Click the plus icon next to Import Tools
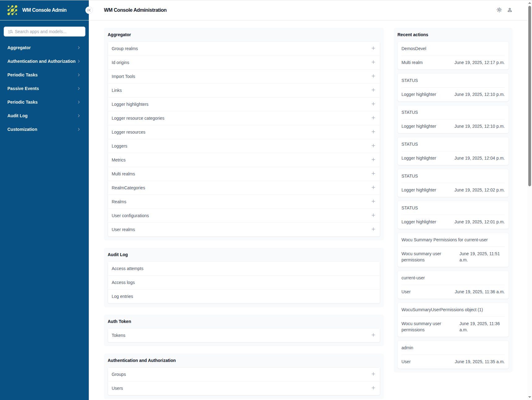532x400 pixels. pyautogui.click(x=373, y=76)
